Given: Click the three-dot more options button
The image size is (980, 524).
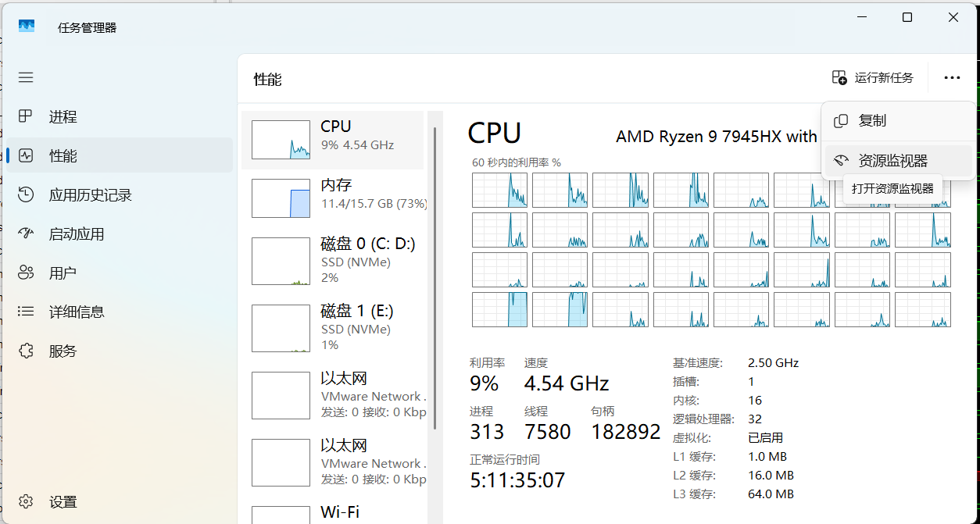Looking at the screenshot, I should point(951,77).
